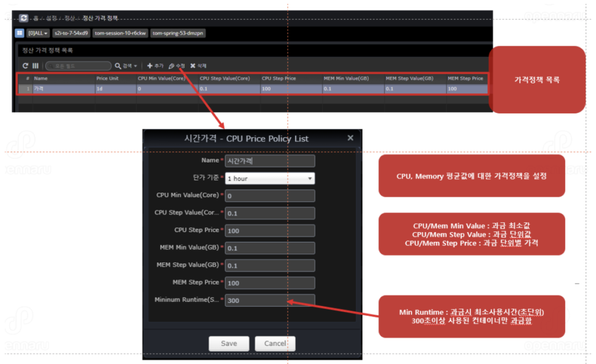The width and height of the screenshot is (596, 364).
Task: Open the column visibility icon next to refresh
Action: [35, 65]
